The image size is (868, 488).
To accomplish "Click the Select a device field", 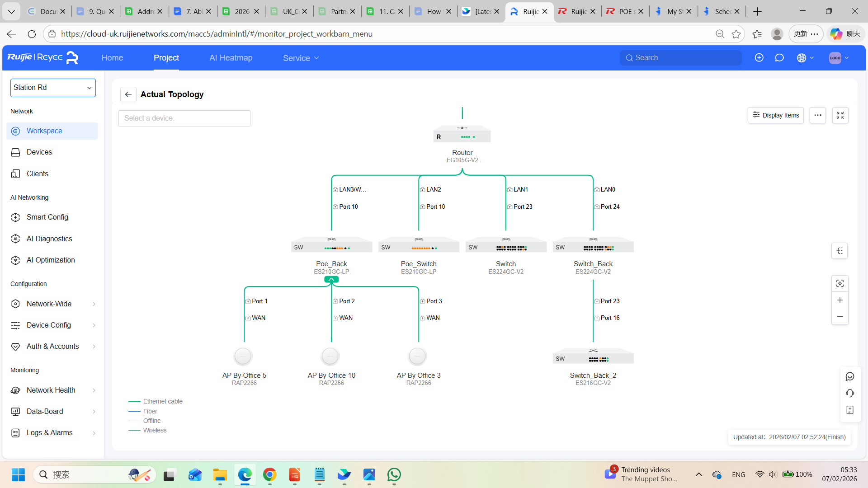I will pos(184,118).
